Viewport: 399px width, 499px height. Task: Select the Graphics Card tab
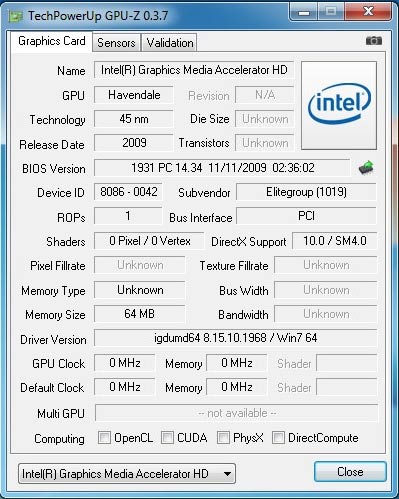(52, 41)
